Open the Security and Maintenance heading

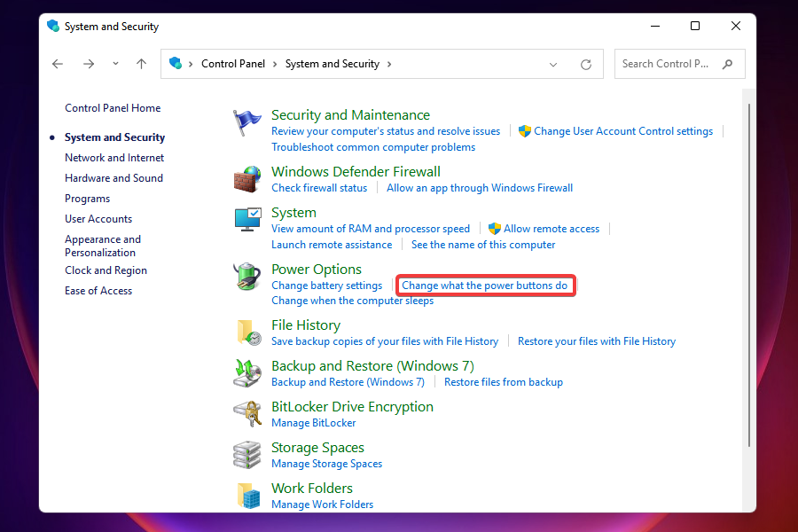pos(350,115)
